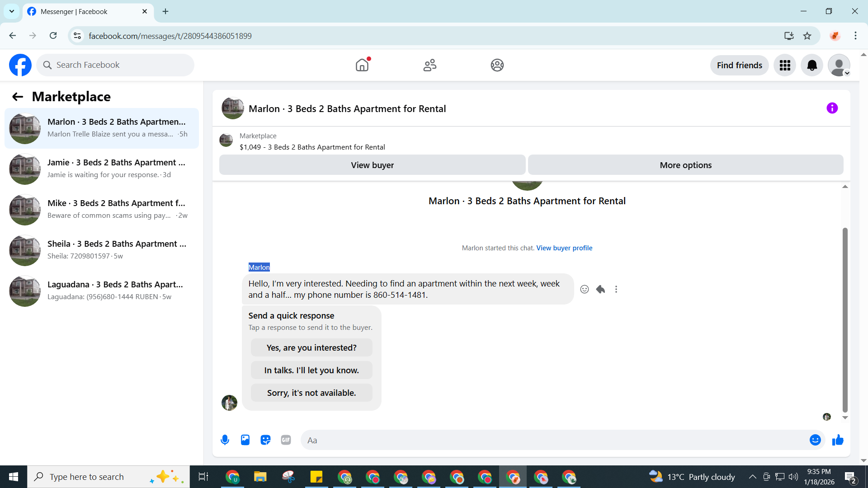Open the Friends tab
Viewport: 868px width, 488px height.
point(429,66)
